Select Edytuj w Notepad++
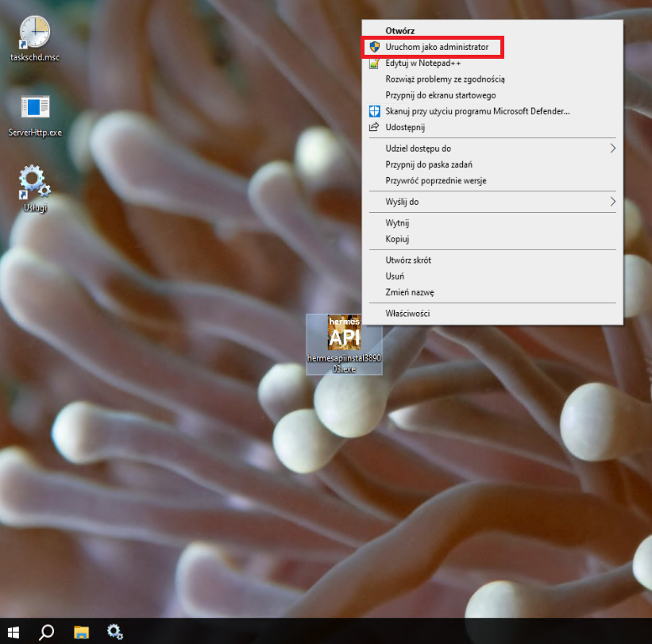This screenshot has width=652, height=644. pyautogui.click(x=423, y=64)
